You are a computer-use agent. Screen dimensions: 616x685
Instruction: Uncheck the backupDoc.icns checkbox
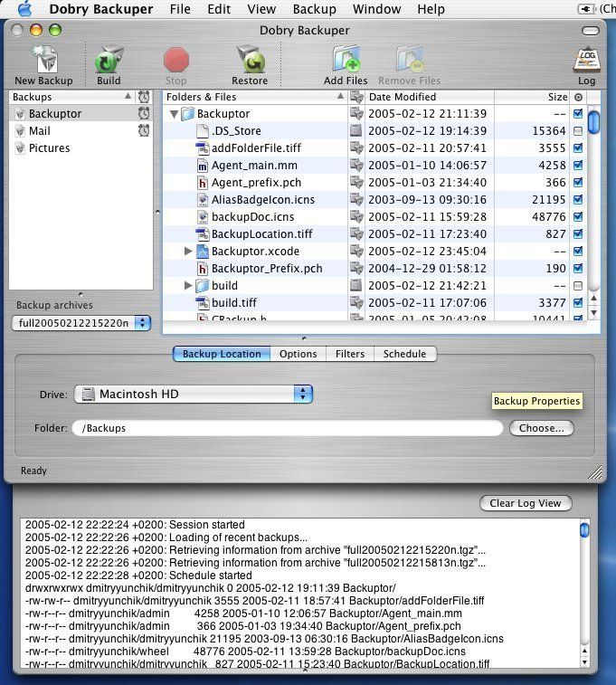tap(578, 216)
